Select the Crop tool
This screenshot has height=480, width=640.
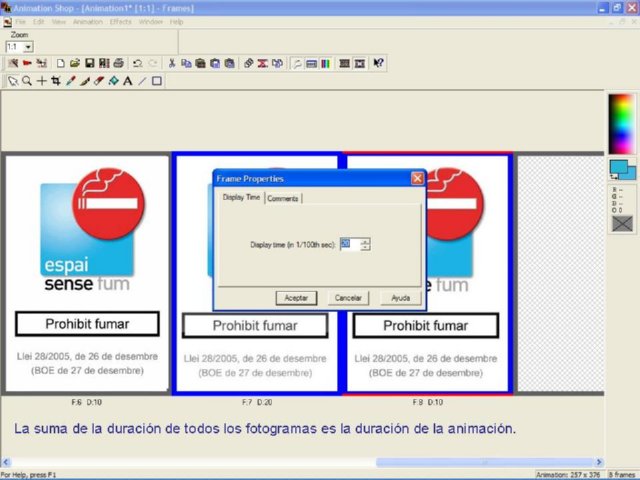click(x=56, y=81)
